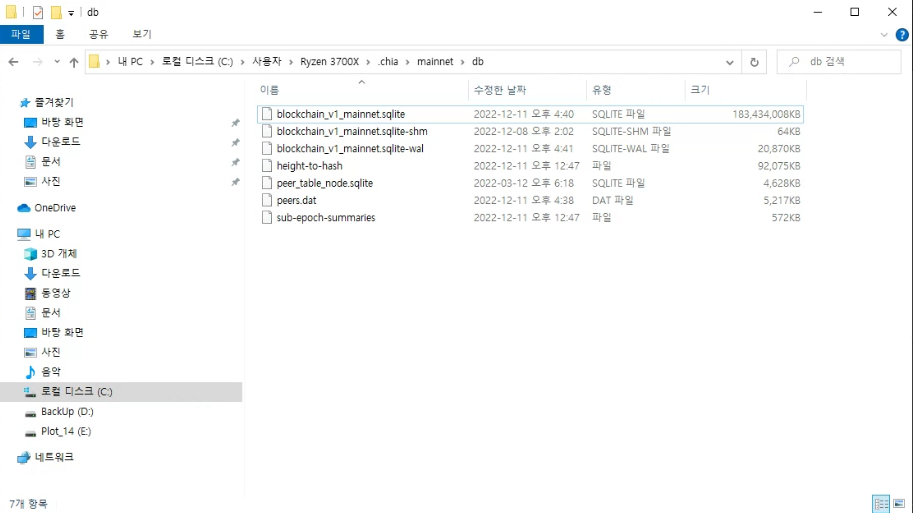
Task: Switch to the 홈 ribbon tab
Action: (60, 34)
